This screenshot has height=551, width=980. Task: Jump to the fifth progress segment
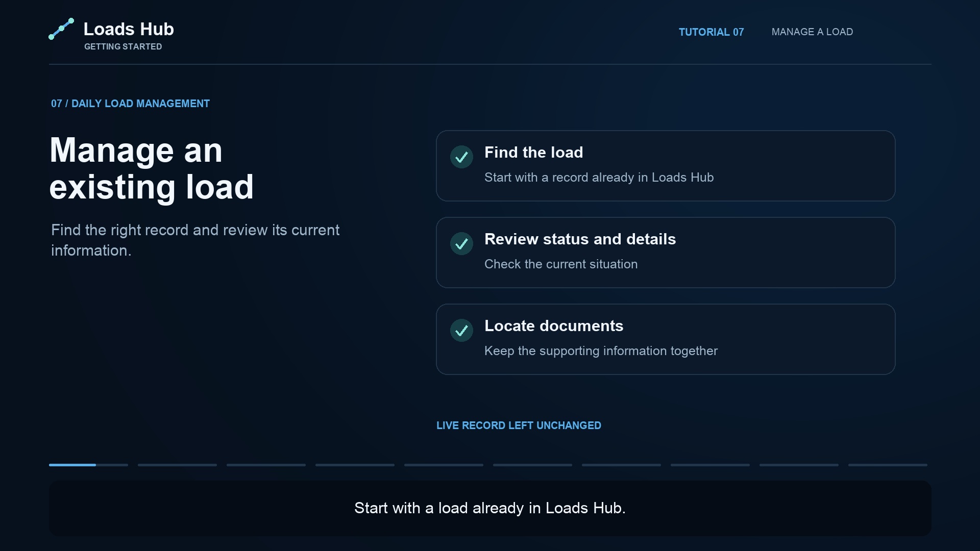pos(444,465)
